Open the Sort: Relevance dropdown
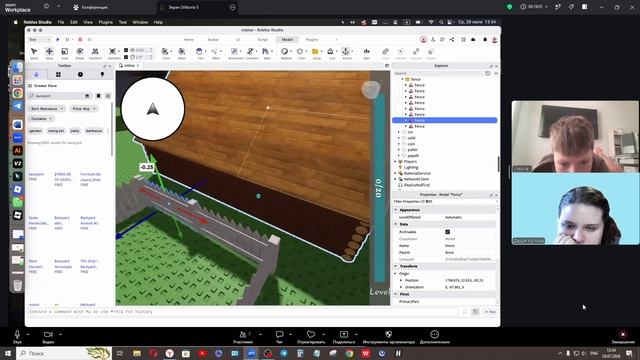 click(47, 109)
